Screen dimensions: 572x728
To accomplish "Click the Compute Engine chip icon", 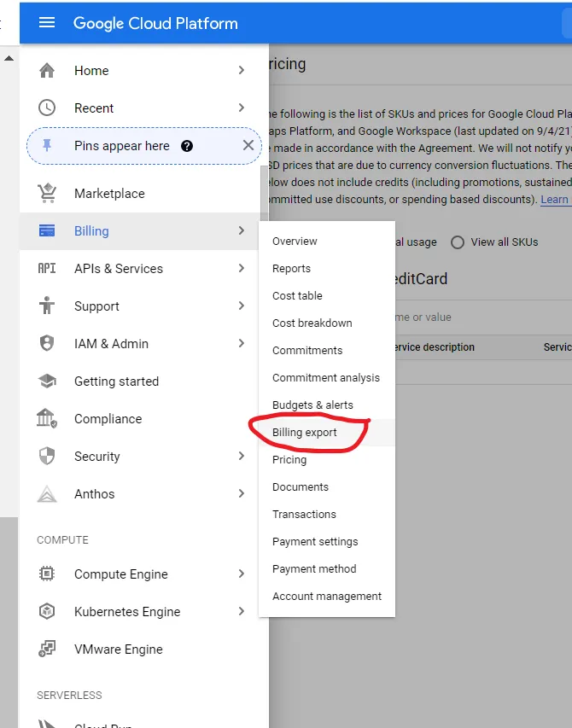I will [47, 574].
